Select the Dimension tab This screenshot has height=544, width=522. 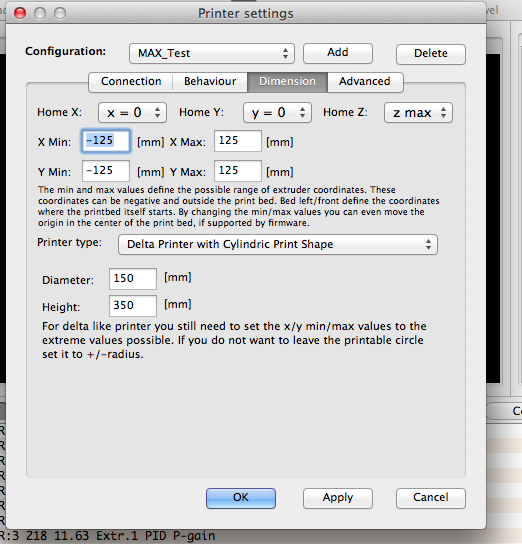pyautogui.click(x=287, y=82)
